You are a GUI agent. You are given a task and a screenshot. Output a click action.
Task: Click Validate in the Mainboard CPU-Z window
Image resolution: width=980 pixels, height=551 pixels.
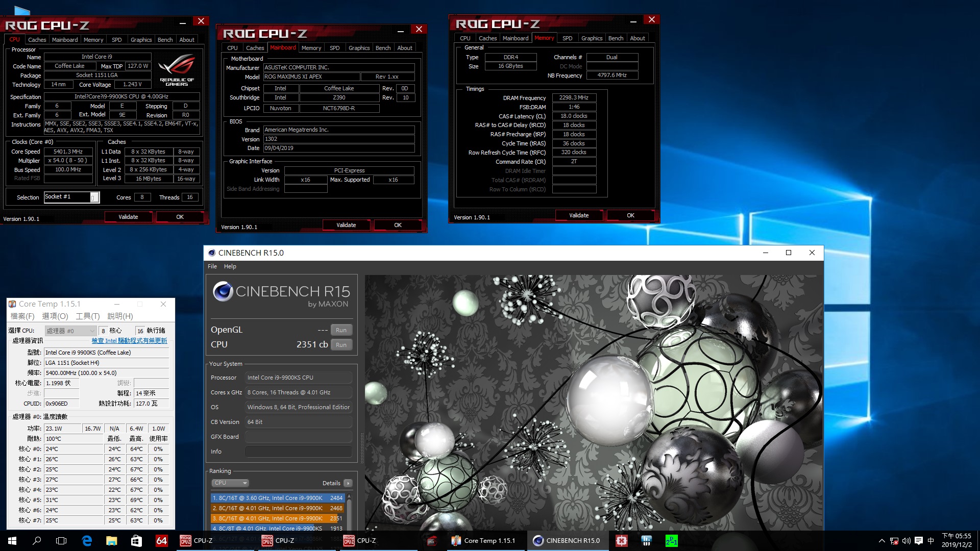(346, 225)
